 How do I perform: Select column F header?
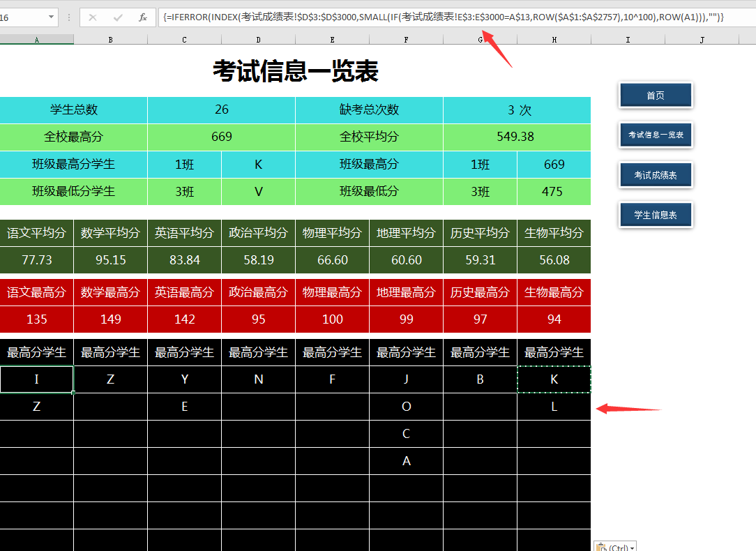coord(406,40)
